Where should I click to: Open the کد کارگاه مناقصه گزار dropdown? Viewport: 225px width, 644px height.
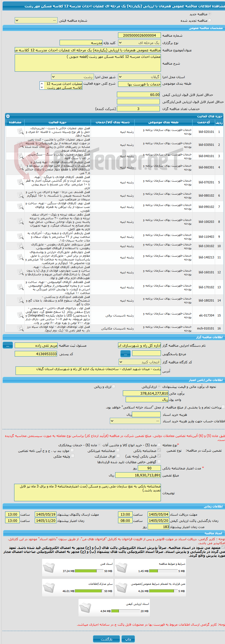click(x=140, y=362)
